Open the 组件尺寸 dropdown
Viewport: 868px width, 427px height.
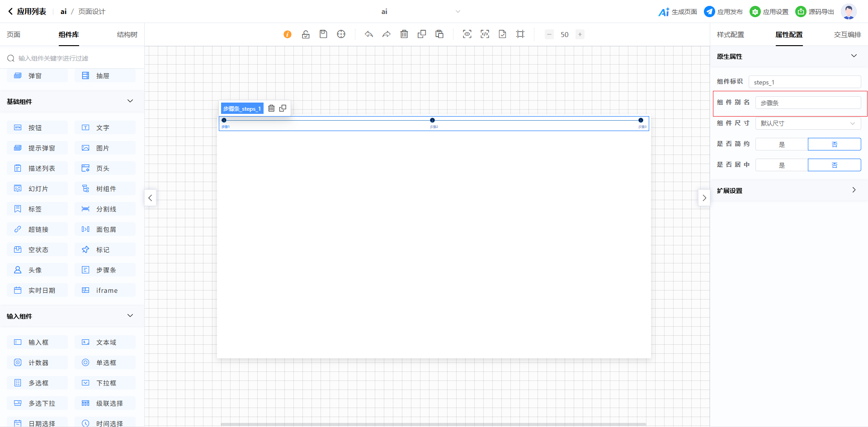(808, 123)
